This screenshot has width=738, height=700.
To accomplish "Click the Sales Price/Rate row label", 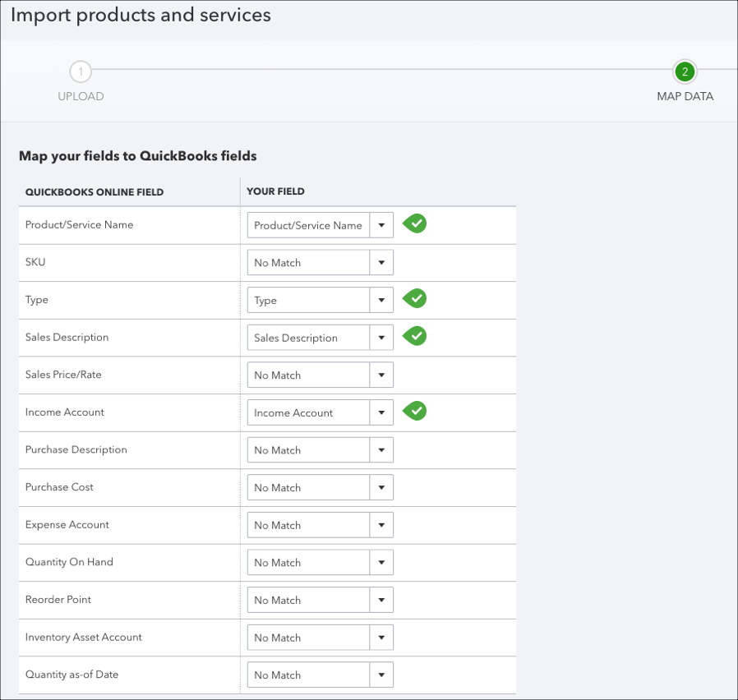I will pyautogui.click(x=63, y=375).
